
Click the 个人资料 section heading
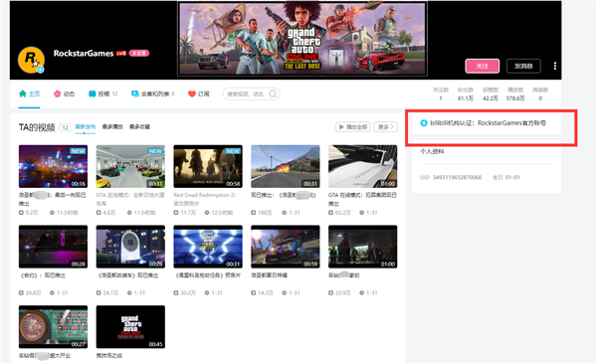[432, 151]
